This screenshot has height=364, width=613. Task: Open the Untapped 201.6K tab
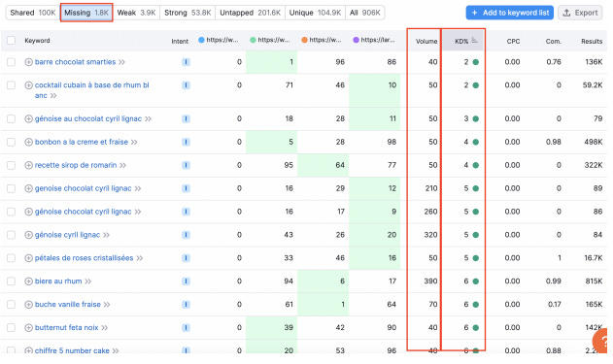coord(251,13)
